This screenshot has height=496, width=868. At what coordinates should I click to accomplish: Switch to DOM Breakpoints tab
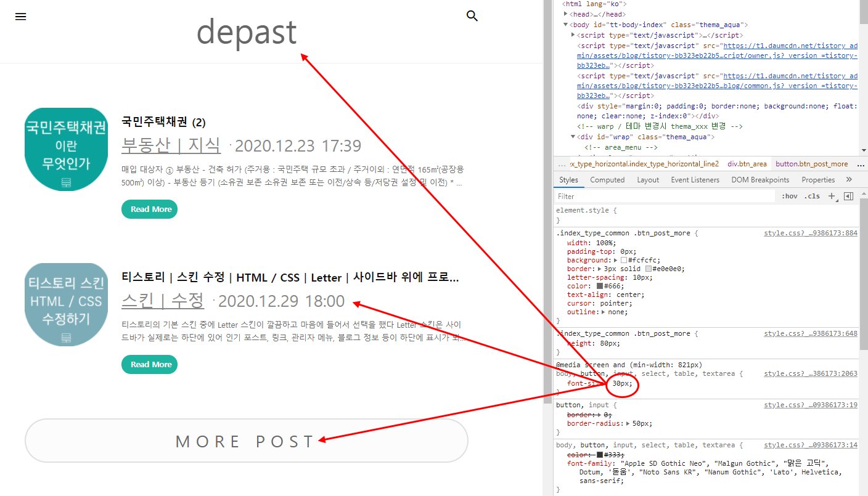click(x=760, y=180)
